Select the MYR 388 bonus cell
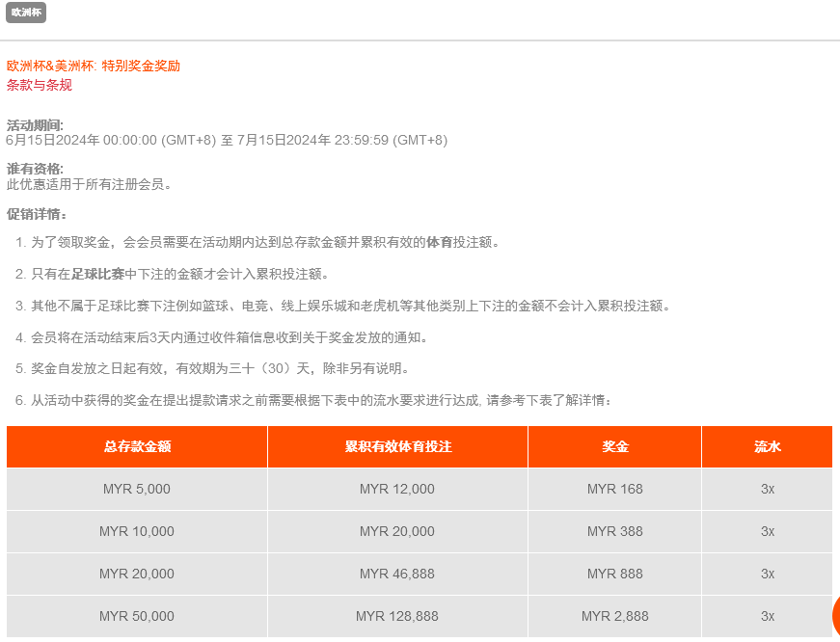Viewport: 840px width, 642px height. click(614, 531)
